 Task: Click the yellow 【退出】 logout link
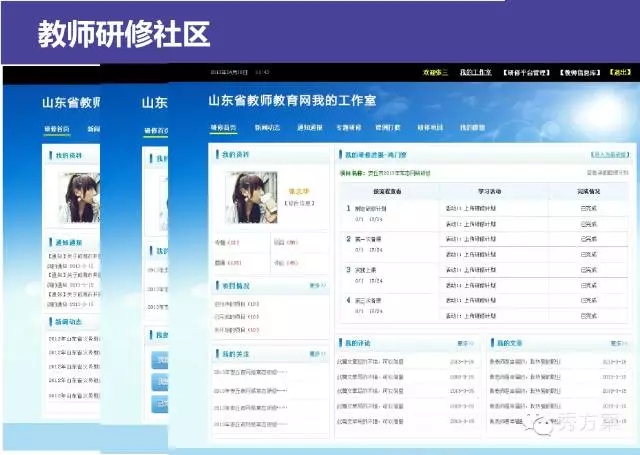(620, 72)
